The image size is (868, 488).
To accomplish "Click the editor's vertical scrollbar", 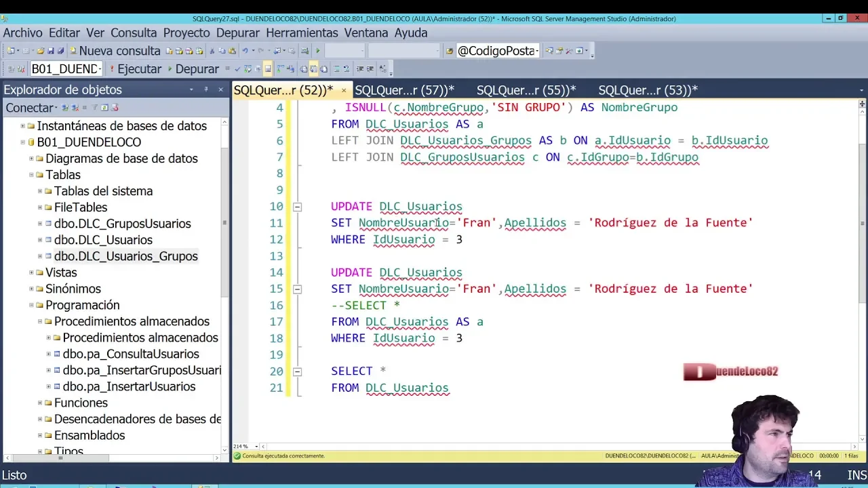I will (x=862, y=224).
